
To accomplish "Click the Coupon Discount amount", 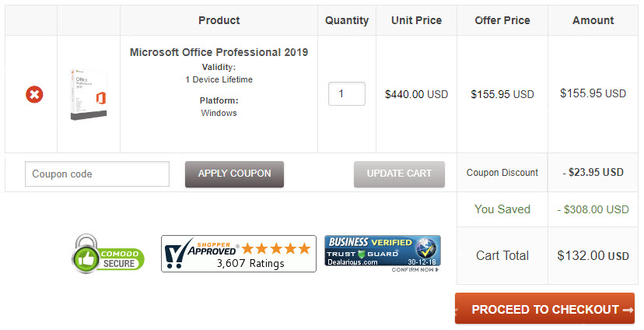I will [593, 173].
